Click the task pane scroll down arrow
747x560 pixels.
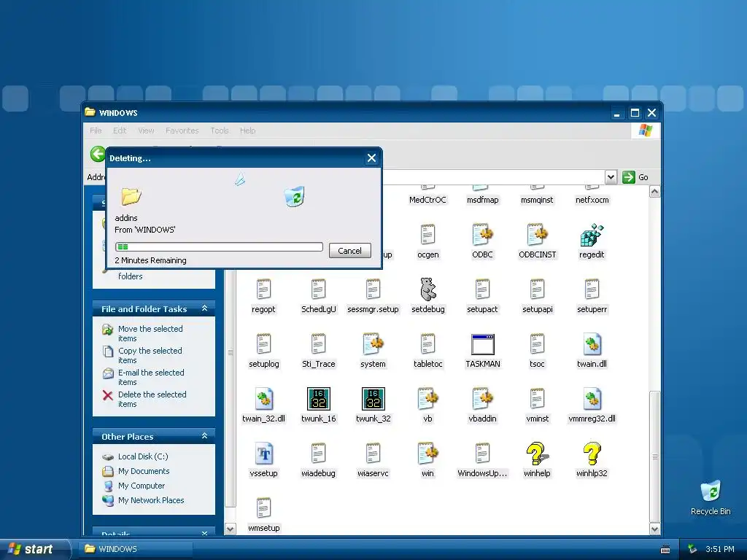coord(230,529)
